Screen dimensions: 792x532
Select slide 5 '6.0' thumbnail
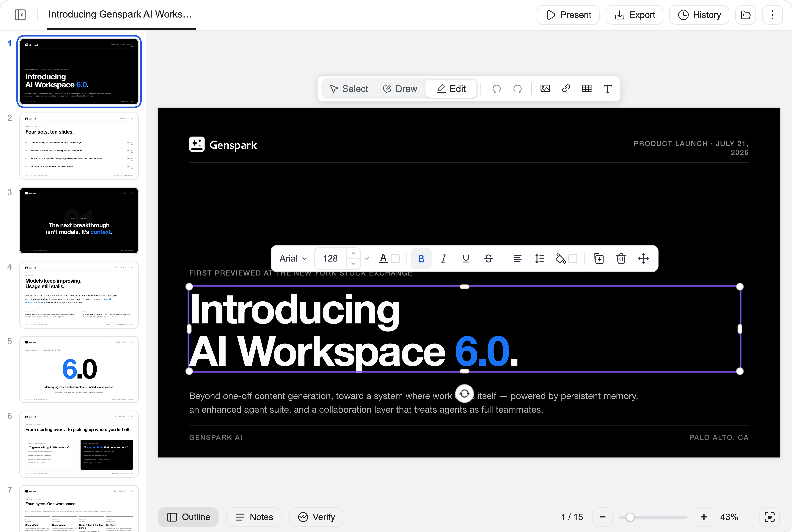(79, 370)
